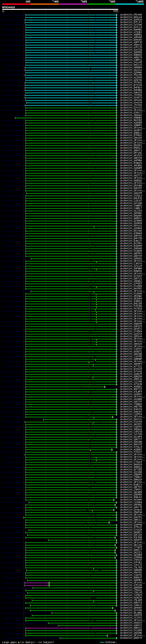This screenshot has width=146, height=644.
Task: Select the UniRef100_P19889 label
Action: [x=131, y=251]
